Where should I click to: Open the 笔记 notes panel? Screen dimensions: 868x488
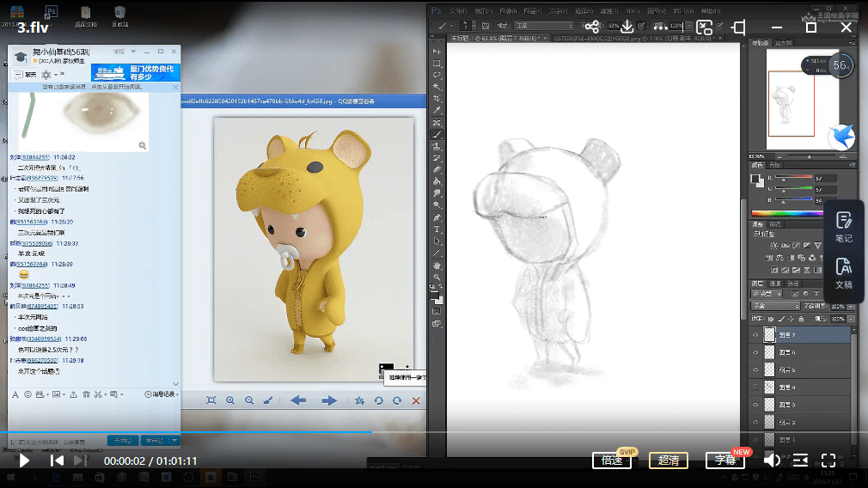844,227
